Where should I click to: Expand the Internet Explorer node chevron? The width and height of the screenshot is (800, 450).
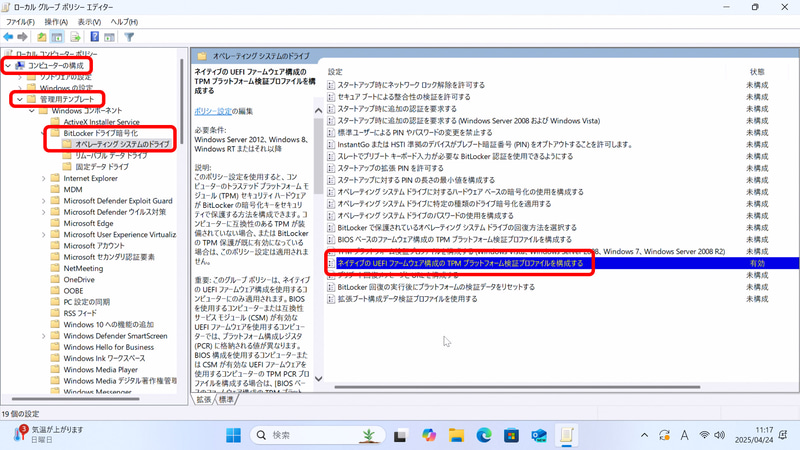[43, 178]
